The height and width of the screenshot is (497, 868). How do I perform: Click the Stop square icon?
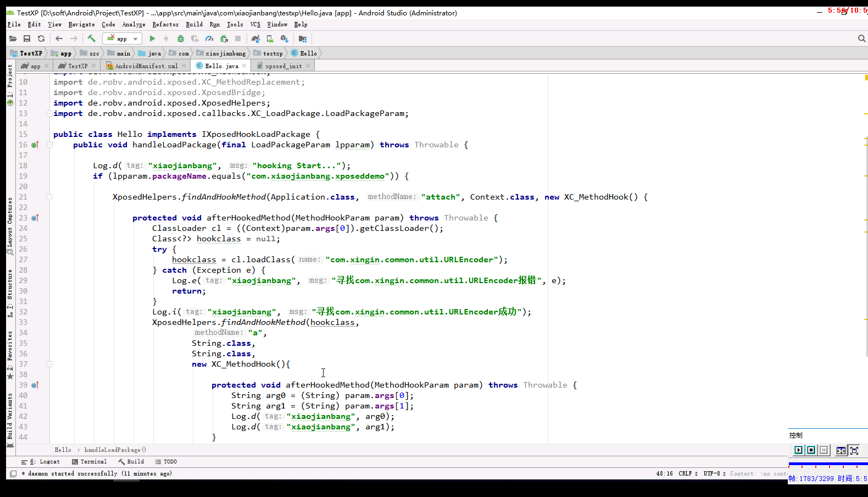point(238,38)
